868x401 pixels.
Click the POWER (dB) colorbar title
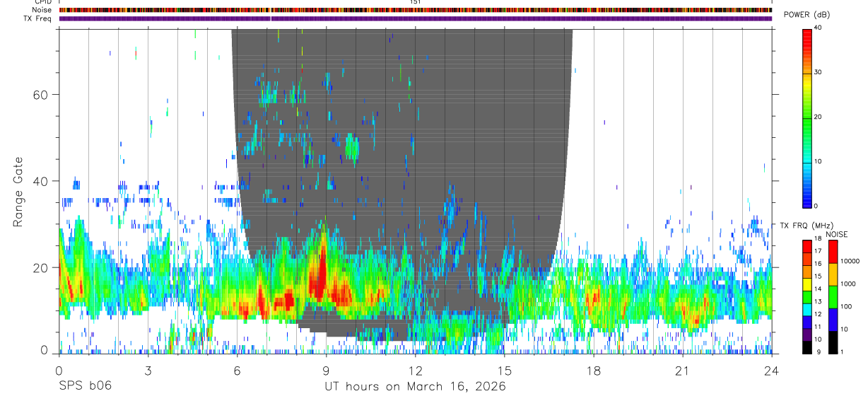(806, 15)
